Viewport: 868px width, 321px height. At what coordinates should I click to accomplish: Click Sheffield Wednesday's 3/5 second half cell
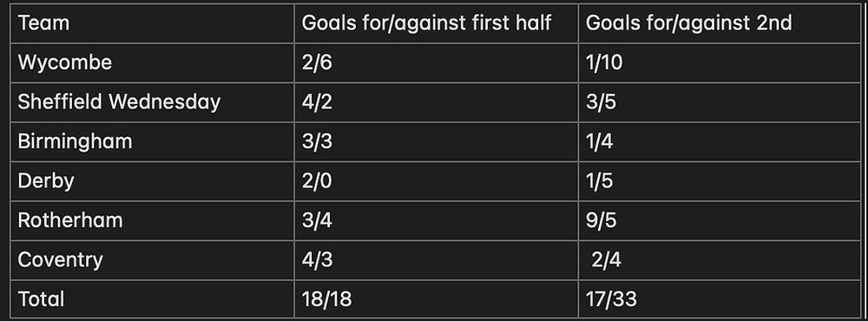coord(720,102)
